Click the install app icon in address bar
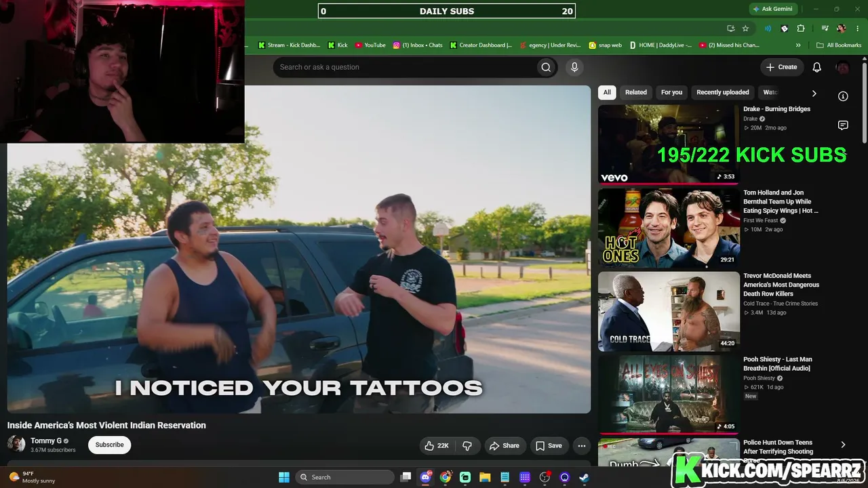The height and width of the screenshot is (488, 868). [730, 28]
